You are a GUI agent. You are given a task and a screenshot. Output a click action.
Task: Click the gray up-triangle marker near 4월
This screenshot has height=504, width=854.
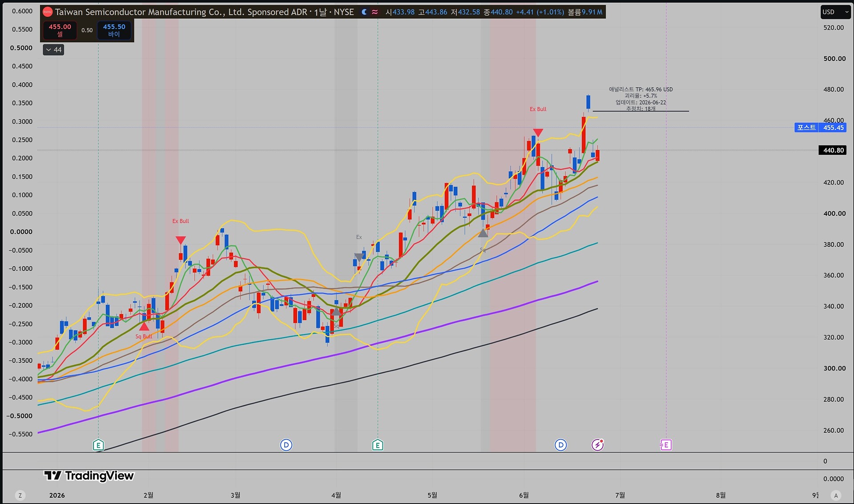[x=337, y=311]
